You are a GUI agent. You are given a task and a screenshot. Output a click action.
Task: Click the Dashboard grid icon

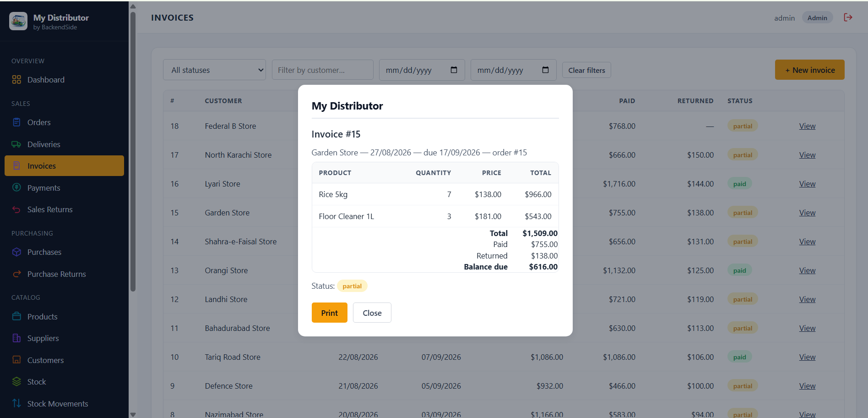(16, 80)
